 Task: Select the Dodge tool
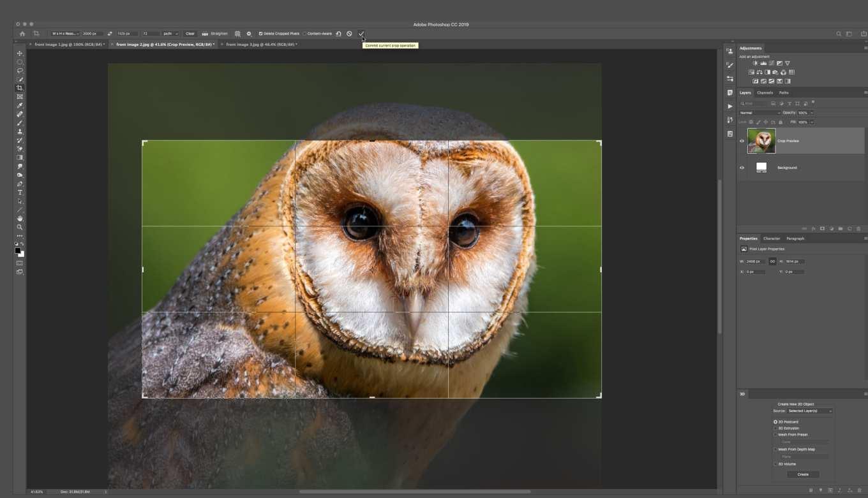(20, 175)
